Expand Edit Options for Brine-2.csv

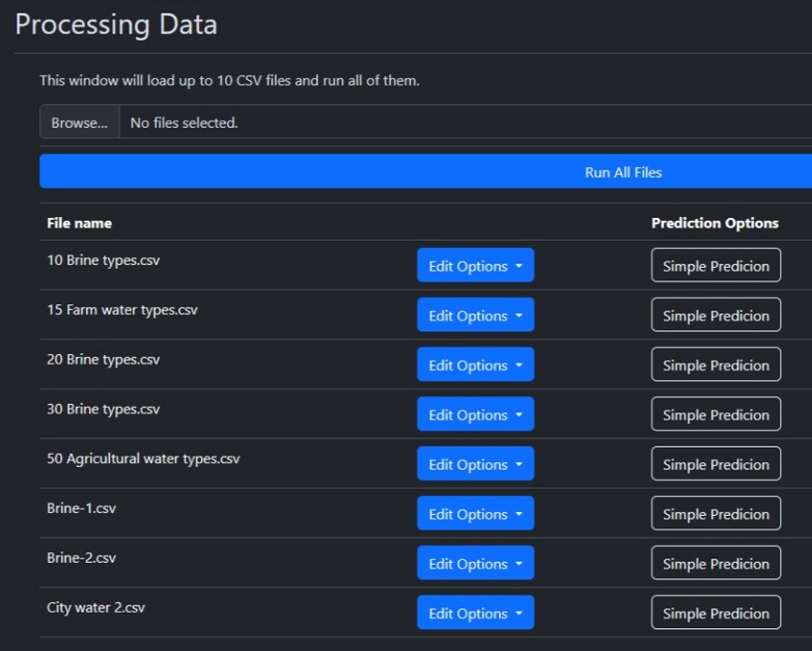(x=475, y=563)
